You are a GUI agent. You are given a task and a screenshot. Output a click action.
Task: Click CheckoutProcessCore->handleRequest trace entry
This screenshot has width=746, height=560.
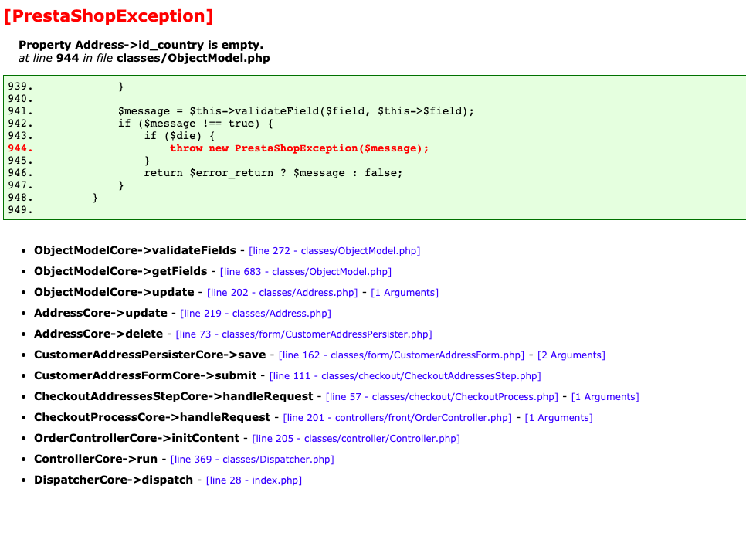click(x=152, y=418)
